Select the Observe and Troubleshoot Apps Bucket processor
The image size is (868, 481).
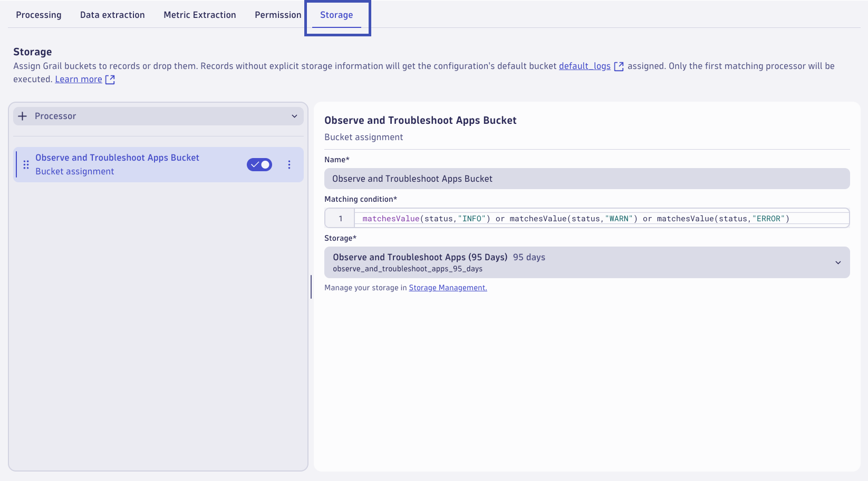click(158, 164)
